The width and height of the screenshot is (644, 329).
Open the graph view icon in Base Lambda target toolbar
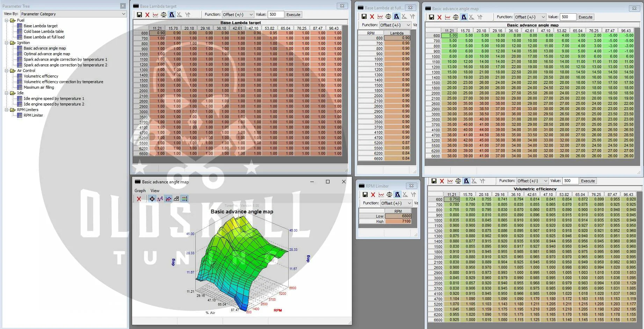pyautogui.click(x=155, y=15)
